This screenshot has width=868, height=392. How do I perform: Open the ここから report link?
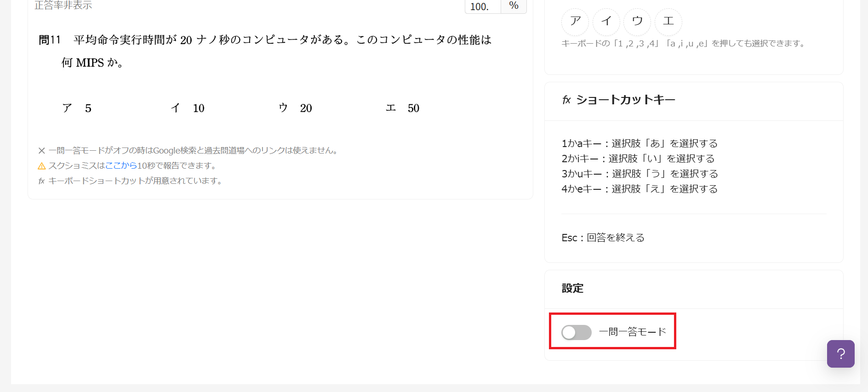121,165
